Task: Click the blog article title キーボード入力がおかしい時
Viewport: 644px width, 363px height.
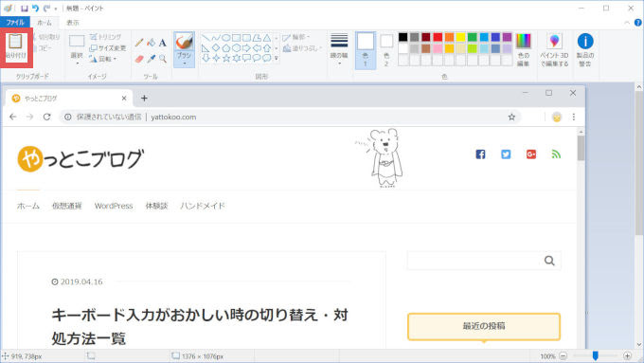Action: pos(200,326)
